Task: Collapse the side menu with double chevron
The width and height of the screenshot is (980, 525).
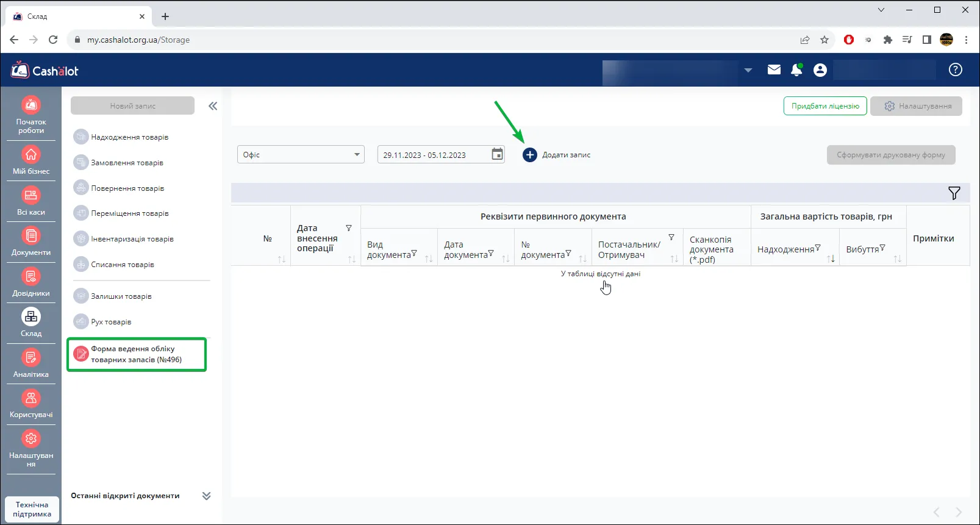Action: pos(213,106)
